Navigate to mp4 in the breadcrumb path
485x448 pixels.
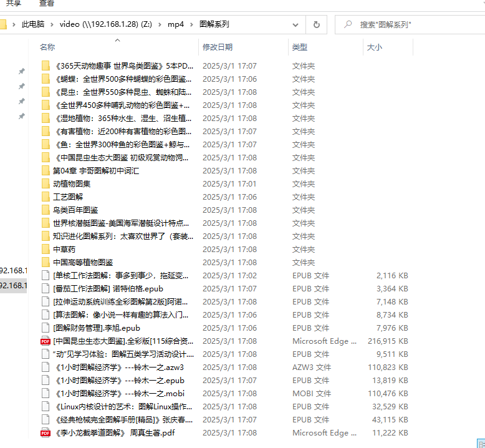tap(176, 24)
